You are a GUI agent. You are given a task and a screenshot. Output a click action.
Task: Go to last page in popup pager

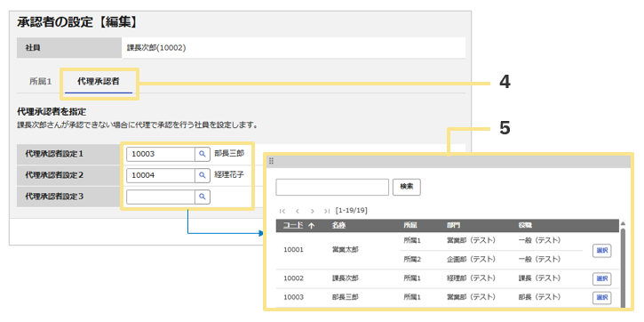point(327,211)
